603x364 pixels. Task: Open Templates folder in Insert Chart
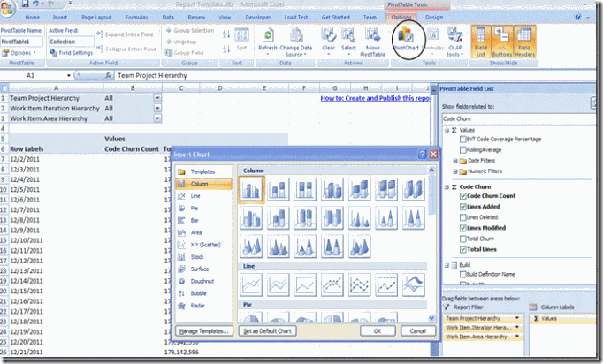[204, 171]
